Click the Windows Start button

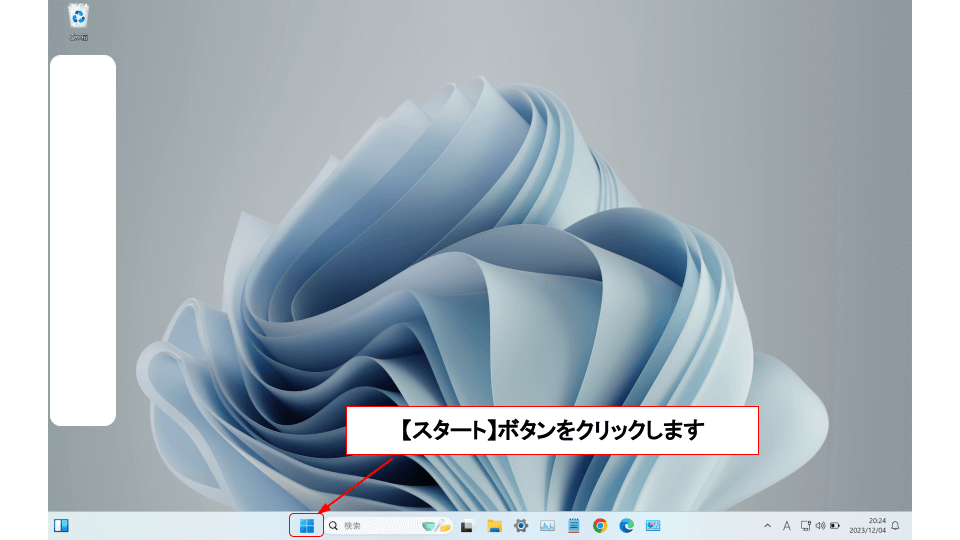[306, 525]
